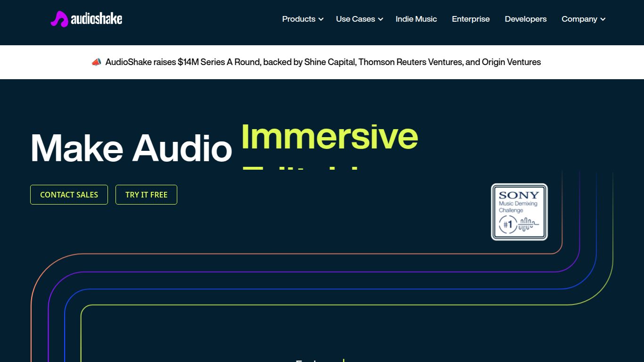
Task: Select Indie Music in the navigation
Action: pyautogui.click(x=416, y=19)
